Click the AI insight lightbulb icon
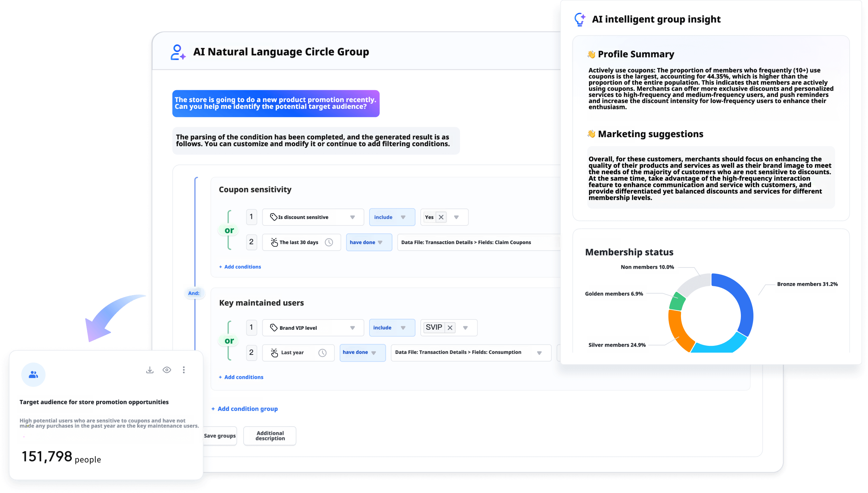 coord(580,19)
